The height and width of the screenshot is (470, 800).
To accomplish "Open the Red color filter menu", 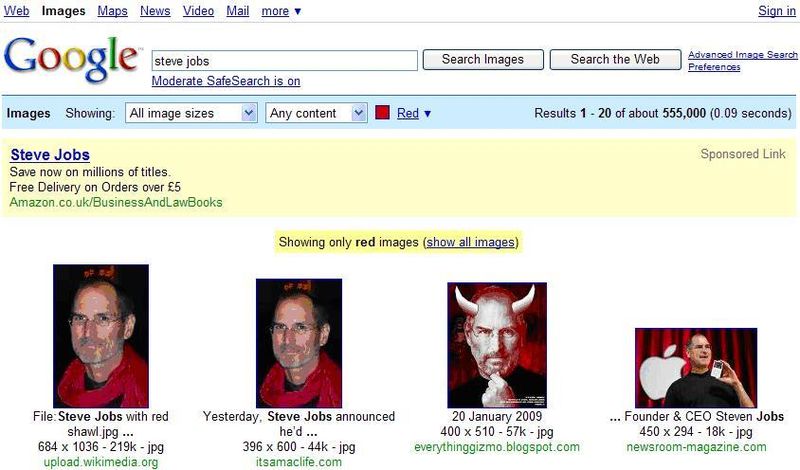I will (x=414, y=113).
